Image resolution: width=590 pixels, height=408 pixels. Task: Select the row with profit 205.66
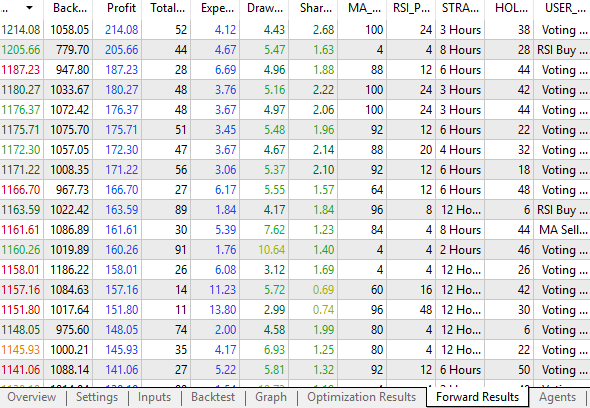[x=295, y=50]
